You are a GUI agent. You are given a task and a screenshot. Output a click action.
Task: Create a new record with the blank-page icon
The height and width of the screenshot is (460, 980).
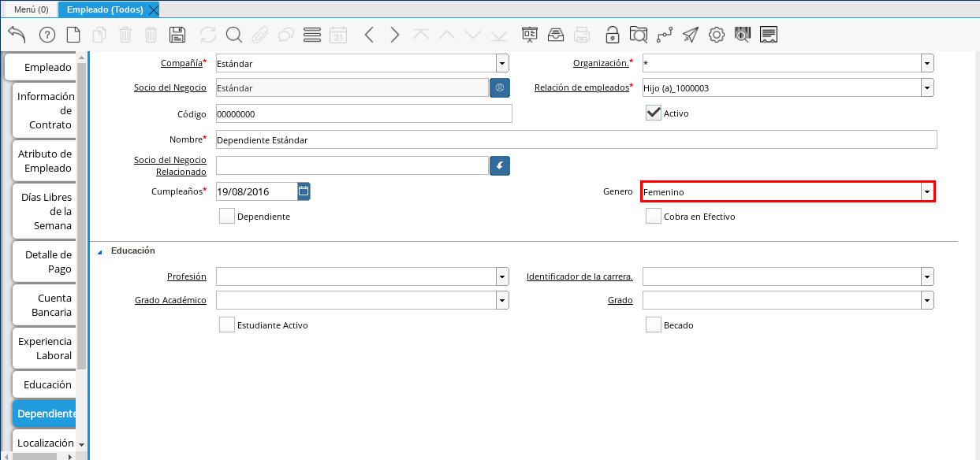click(73, 35)
